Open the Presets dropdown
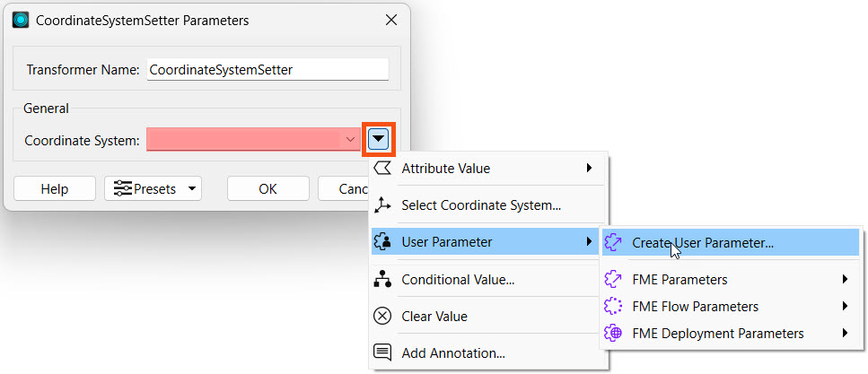Screen dimensions: 868x374 coord(153,189)
